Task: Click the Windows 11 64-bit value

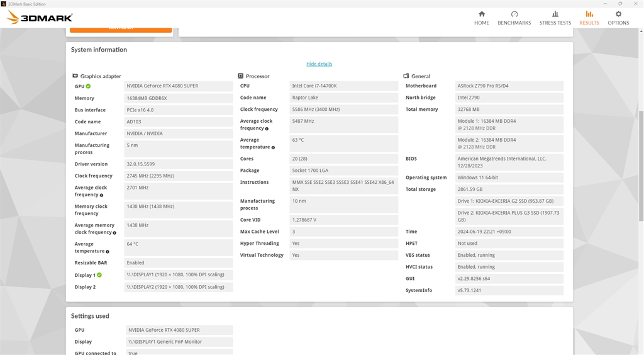Action: (509, 177)
